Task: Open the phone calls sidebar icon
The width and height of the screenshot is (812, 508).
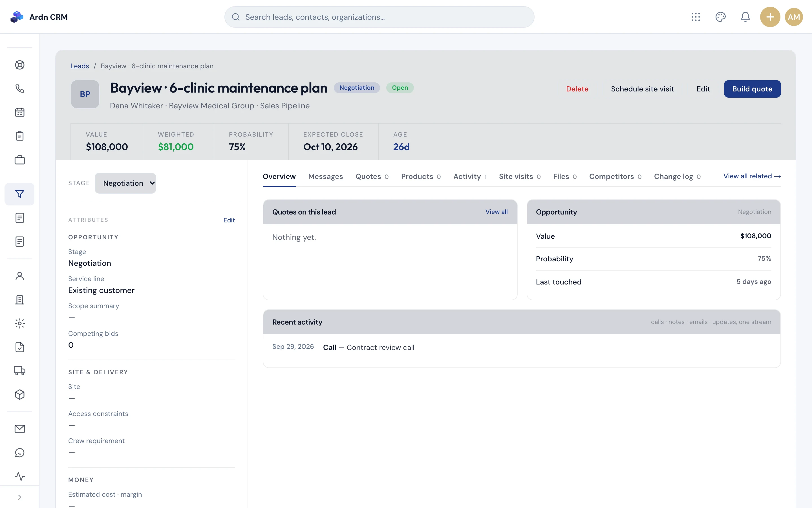Action: click(x=20, y=89)
